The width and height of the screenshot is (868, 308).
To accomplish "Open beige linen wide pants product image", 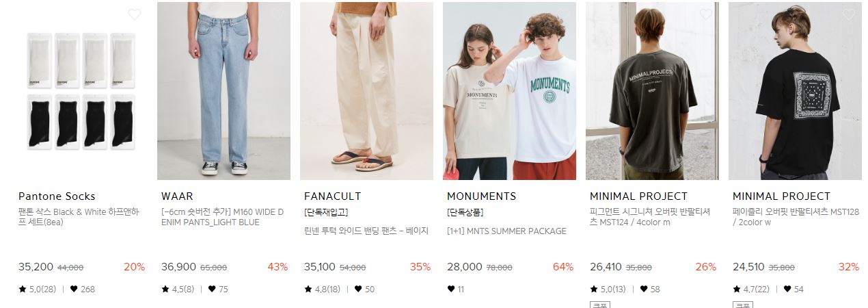I will point(366,91).
